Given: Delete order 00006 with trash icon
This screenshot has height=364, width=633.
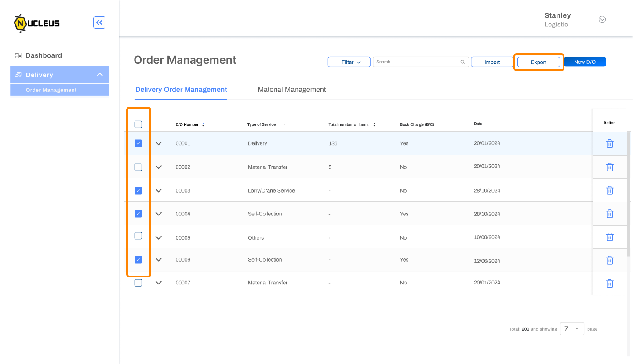Looking at the screenshot, I should (610, 260).
